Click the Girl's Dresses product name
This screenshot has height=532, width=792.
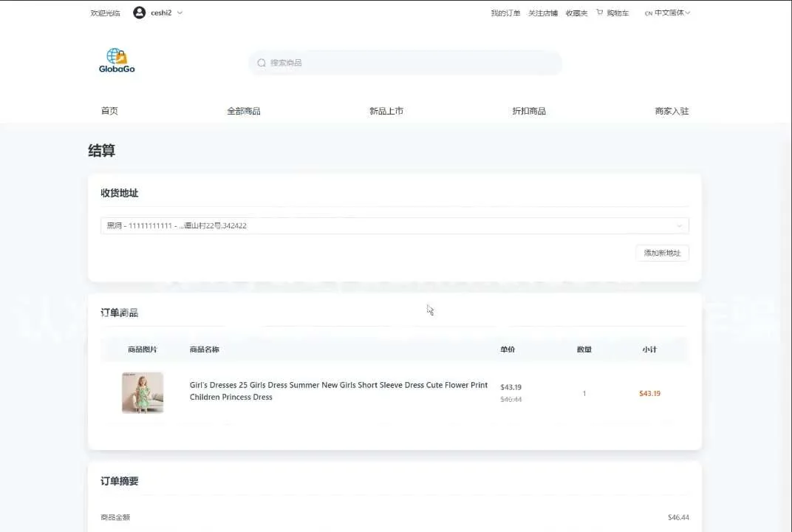point(338,391)
